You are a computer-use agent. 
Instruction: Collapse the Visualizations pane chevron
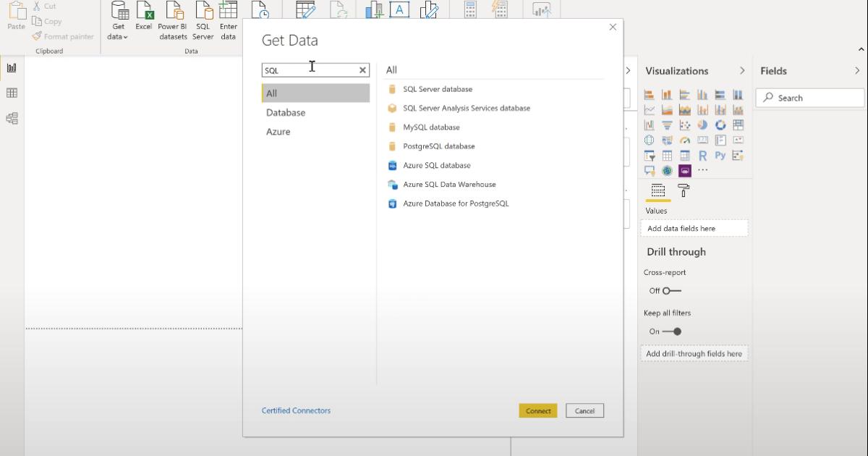coord(742,71)
